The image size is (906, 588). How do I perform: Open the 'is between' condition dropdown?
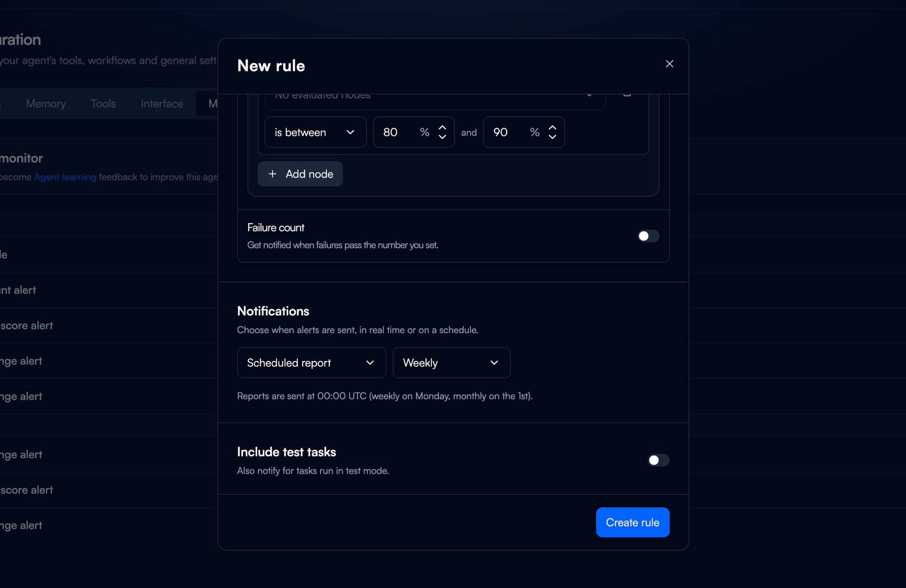pyautogui.click(x=315, y=132)
